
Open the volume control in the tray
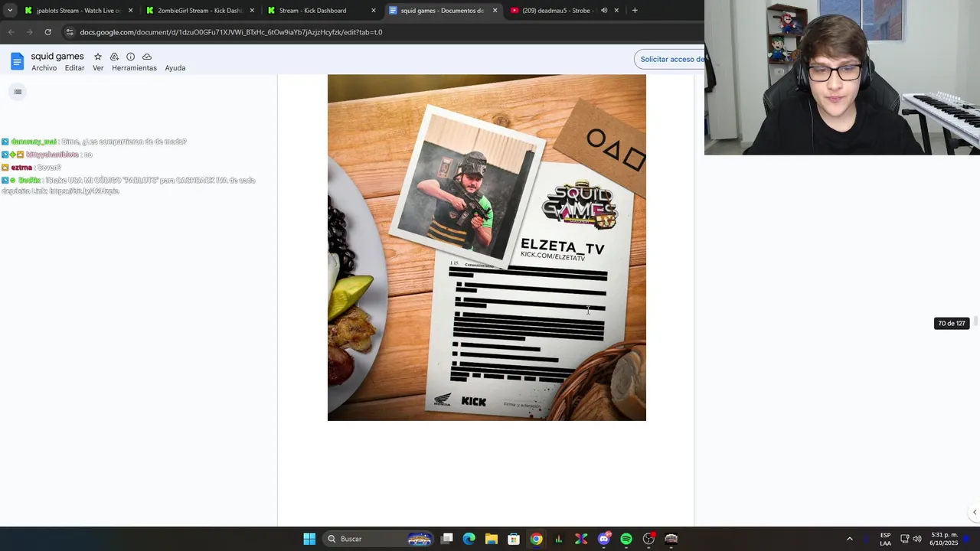tap(917, 539)
